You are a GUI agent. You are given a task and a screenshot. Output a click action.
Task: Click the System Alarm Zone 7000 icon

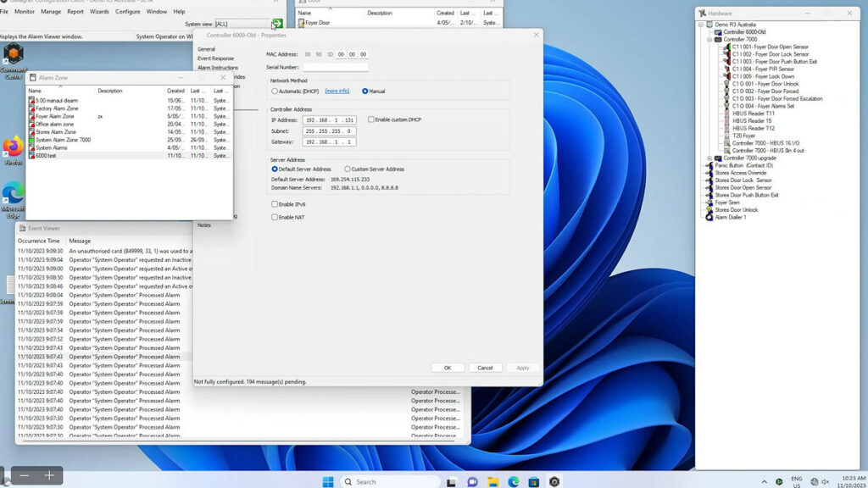(x=32, y=140)
